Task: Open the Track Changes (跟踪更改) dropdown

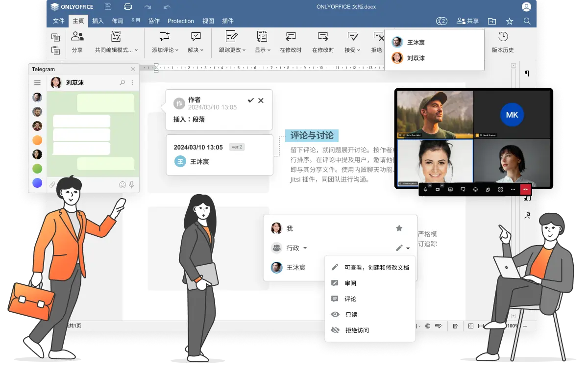Action: (x=244, y=50)
